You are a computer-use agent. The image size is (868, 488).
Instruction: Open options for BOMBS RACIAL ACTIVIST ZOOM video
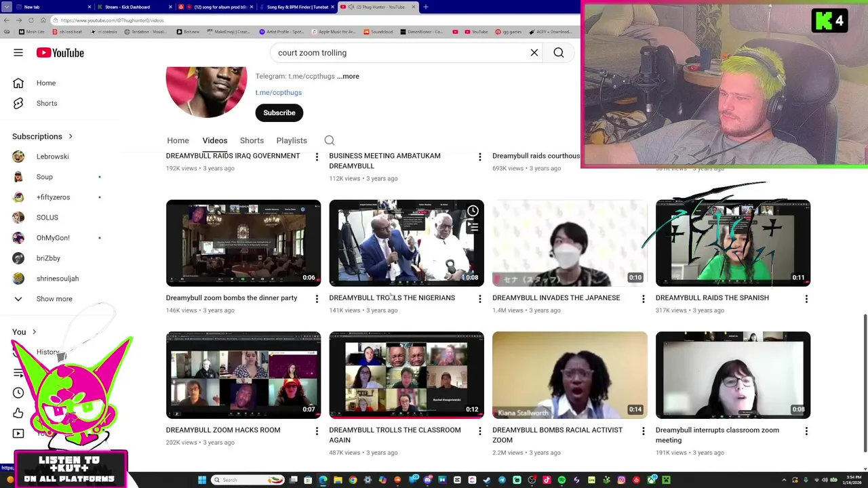(644, 431)
